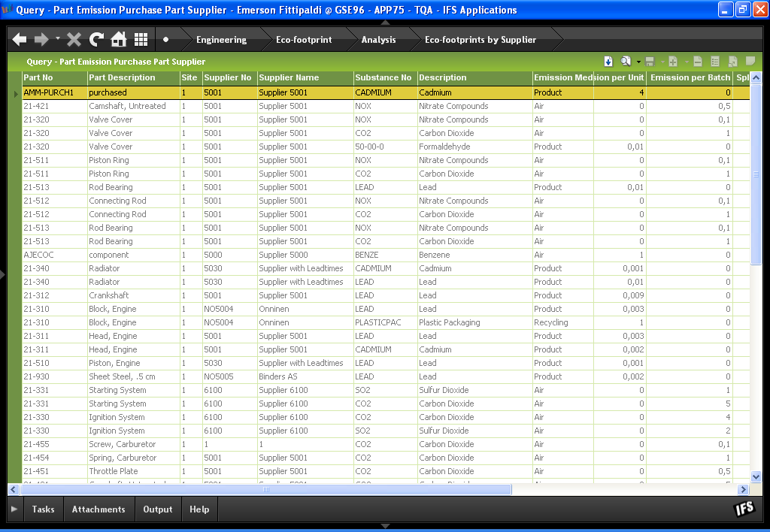Open the Output tab

pos(158,509)
